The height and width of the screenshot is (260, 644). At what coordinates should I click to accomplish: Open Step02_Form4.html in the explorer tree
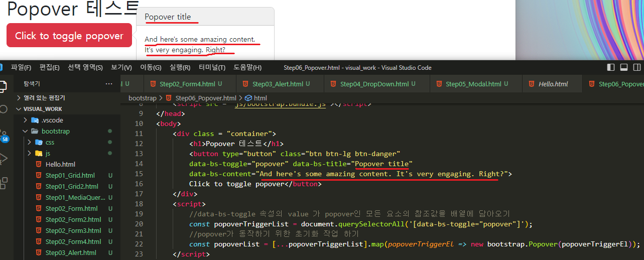[x=73, y=241]
